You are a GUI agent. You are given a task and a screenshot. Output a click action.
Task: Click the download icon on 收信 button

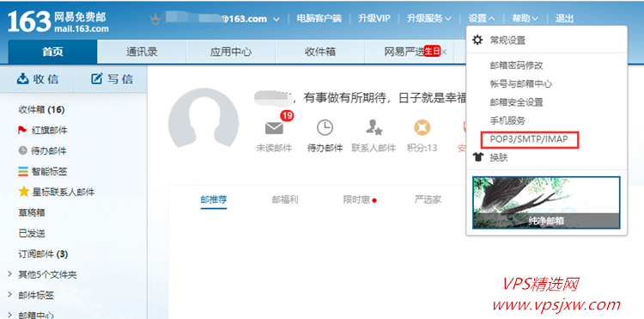[22, 78]
